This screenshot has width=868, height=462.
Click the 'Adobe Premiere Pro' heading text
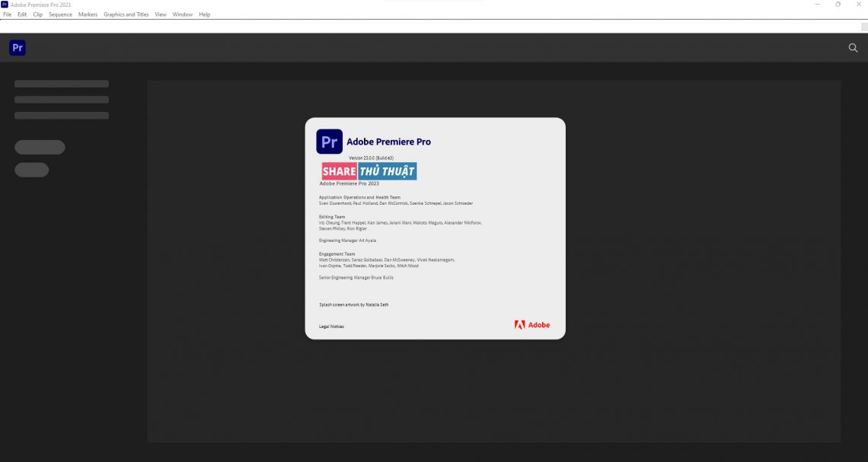(388, 142)
